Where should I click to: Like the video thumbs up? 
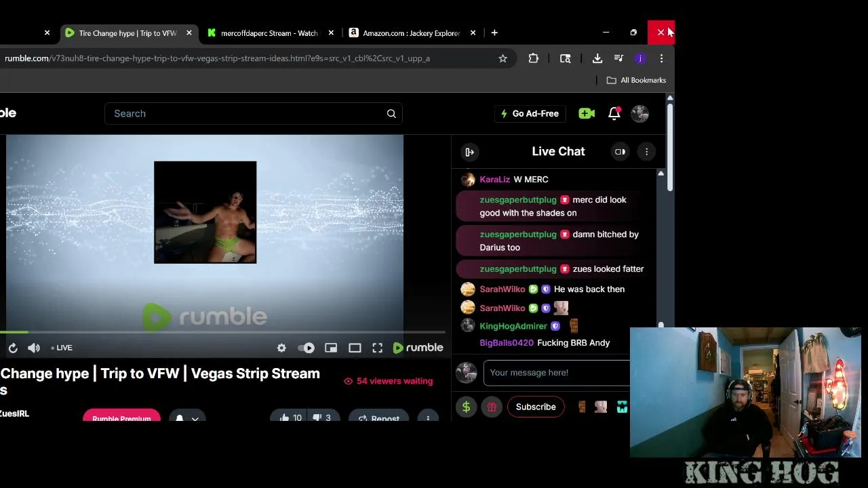(x=291, y=418)
